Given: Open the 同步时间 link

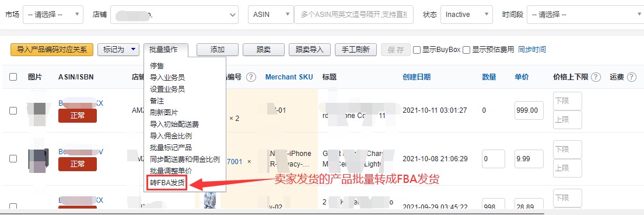Looking at the screenshot, I should 532,50.
